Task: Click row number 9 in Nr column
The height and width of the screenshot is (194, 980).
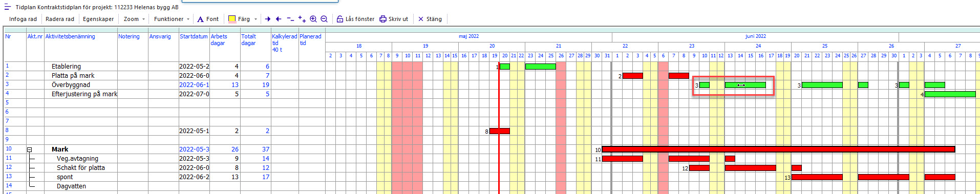Action: coord(7,139)
